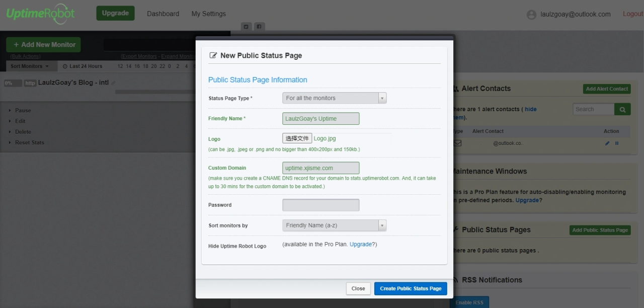
Task: Pause the outlook alert contact
Action: pyautogui.click(x=617, y=143)
